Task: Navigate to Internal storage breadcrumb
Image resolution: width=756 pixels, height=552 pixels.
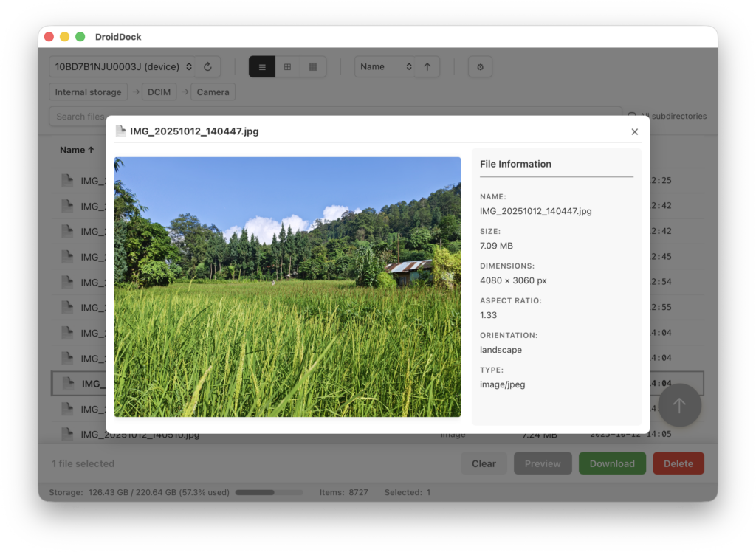Action: click(88, 92)
